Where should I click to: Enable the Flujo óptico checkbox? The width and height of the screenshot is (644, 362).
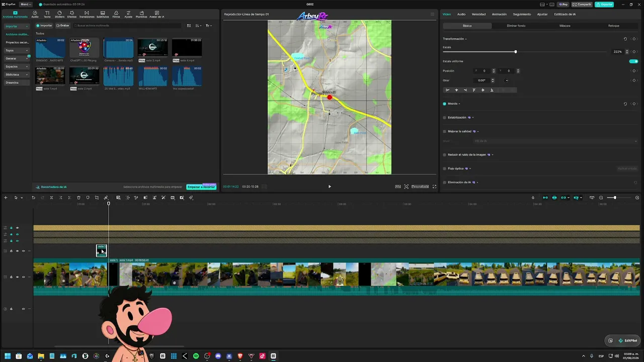[x=444, y=168]
